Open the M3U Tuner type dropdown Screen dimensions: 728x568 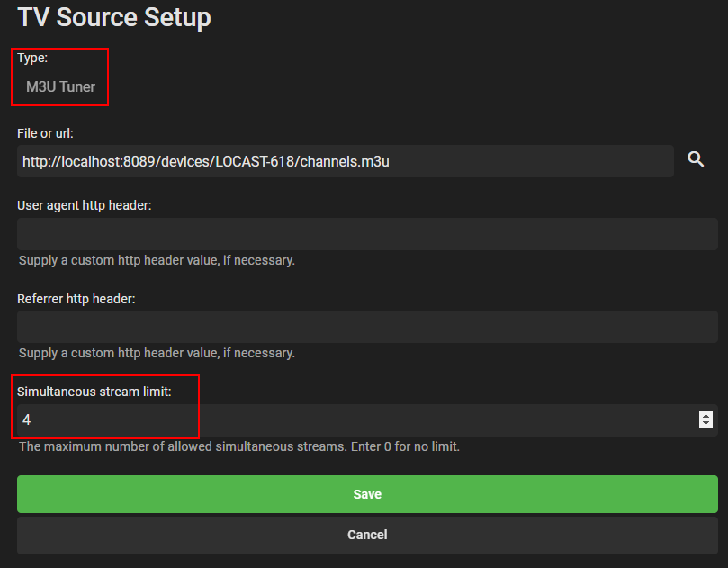(x=60, y=87)
